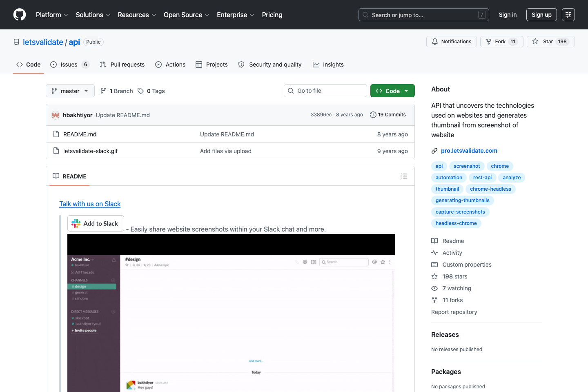Viewport: 588px width, 392px height.
Task: Click the Activity pulse icon in sidebar
Action: click(x=434, y=253)
